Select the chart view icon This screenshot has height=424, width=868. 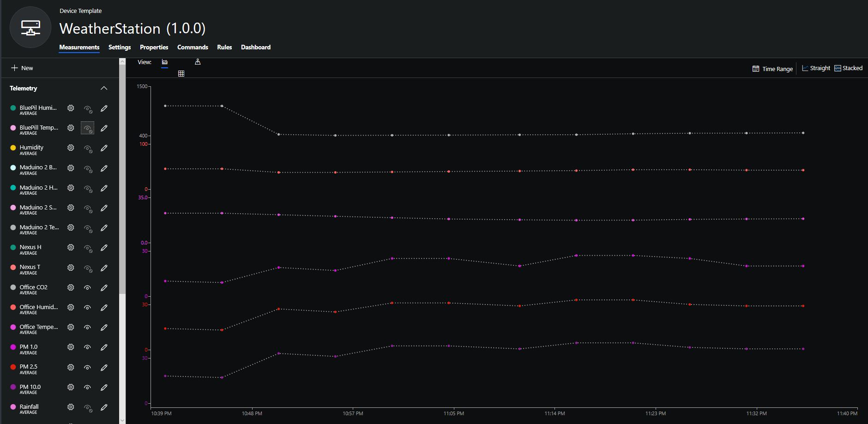[164, 62]
